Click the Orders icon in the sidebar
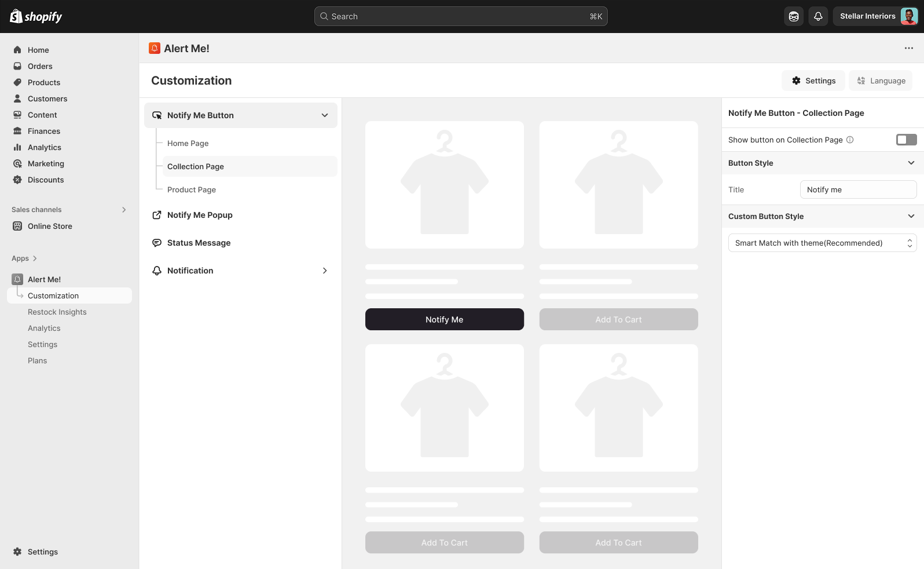Viewport: 924px width, 569px height. (17, 66)
